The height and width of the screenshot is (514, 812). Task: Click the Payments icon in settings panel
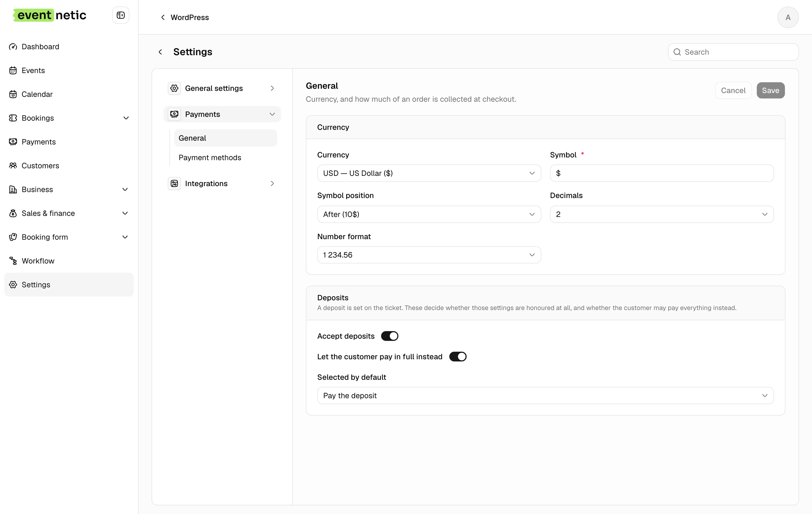tap(174, 114)
